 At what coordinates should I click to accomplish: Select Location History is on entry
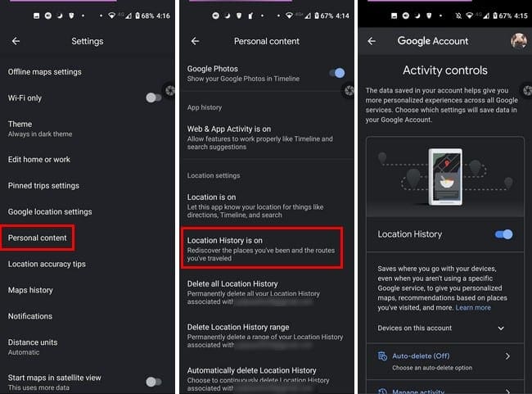262,249
